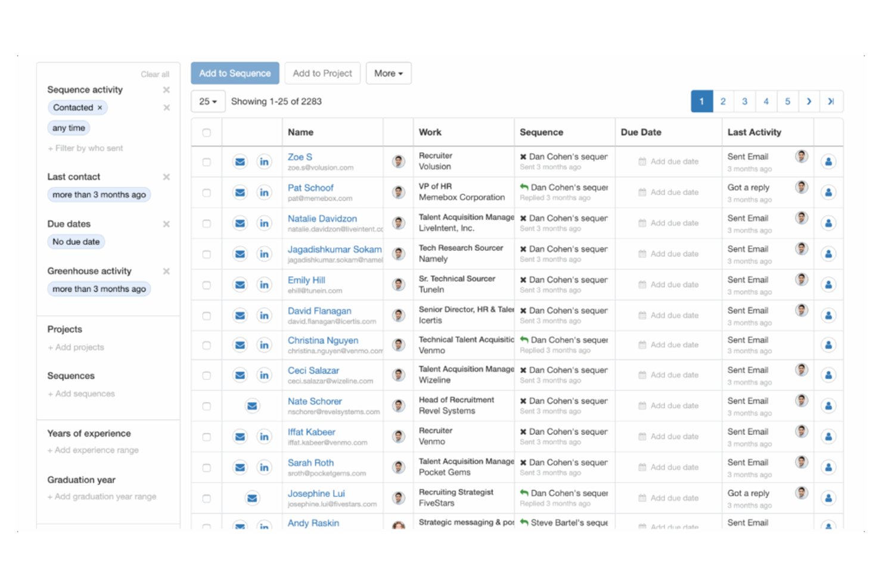Screen dimensions: 882x588
Task: Jump to last page arrow
Action: coord(831,101)
